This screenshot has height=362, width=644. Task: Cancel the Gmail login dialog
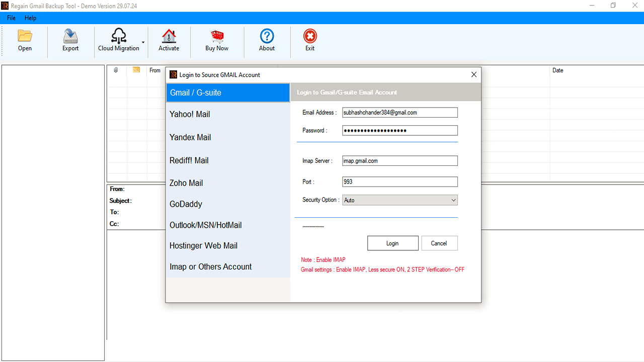439,243
